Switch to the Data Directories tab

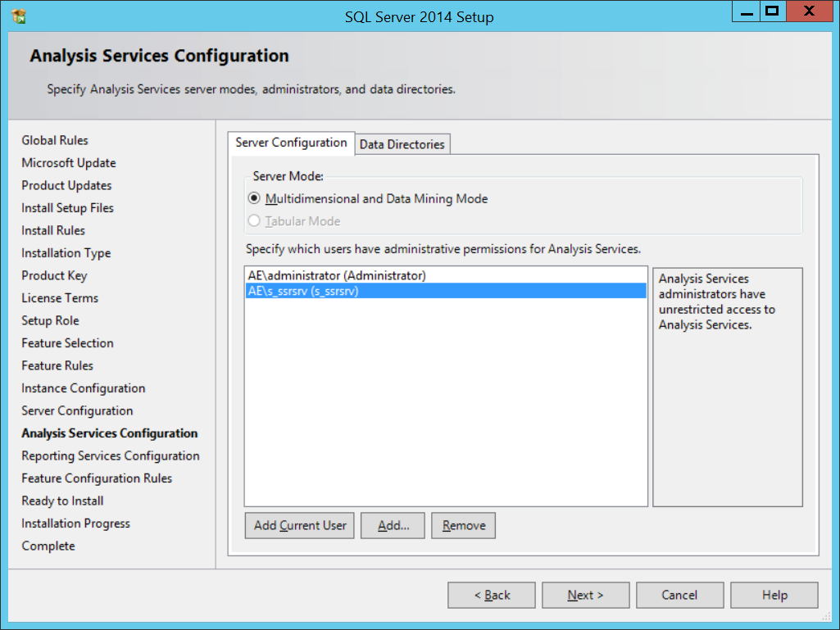[402, 144]
